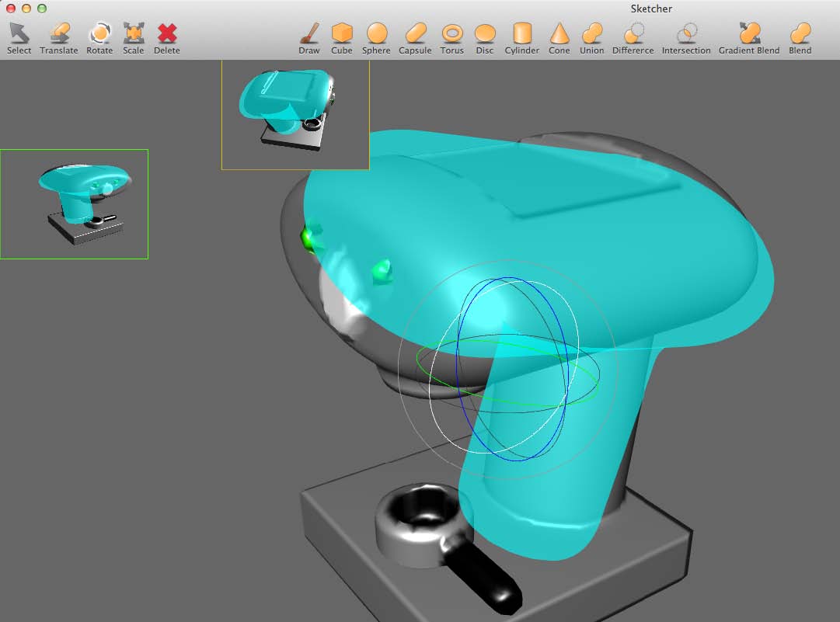The width and height of the screenshot is (840, 622).
Task: Zoom the Sketcher window with green button
Action: coord(42,9)
